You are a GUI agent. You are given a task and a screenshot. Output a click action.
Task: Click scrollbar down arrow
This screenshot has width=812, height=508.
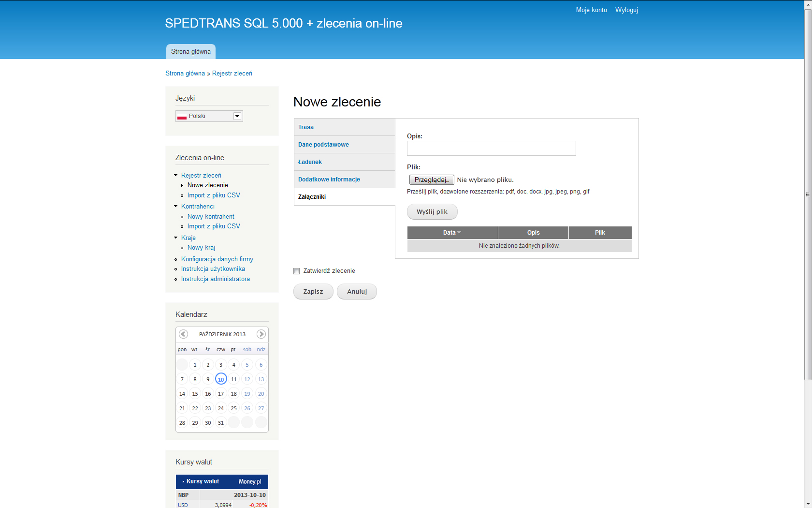tap(808, 504)
